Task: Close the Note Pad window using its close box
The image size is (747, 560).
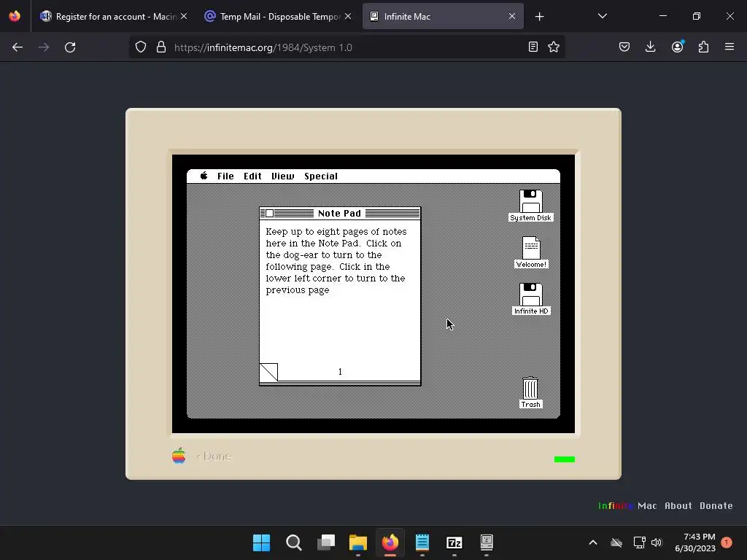Action: click(x=269, y=214)
